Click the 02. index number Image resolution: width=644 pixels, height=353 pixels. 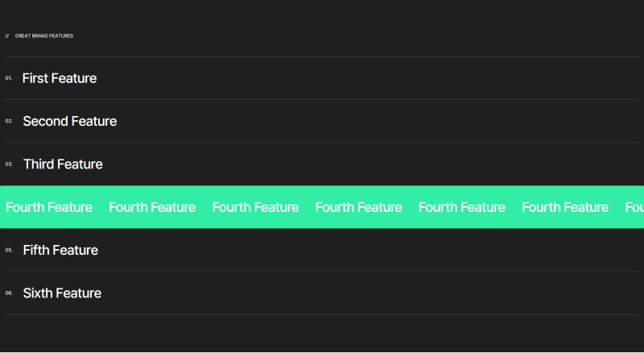(9, 121)
